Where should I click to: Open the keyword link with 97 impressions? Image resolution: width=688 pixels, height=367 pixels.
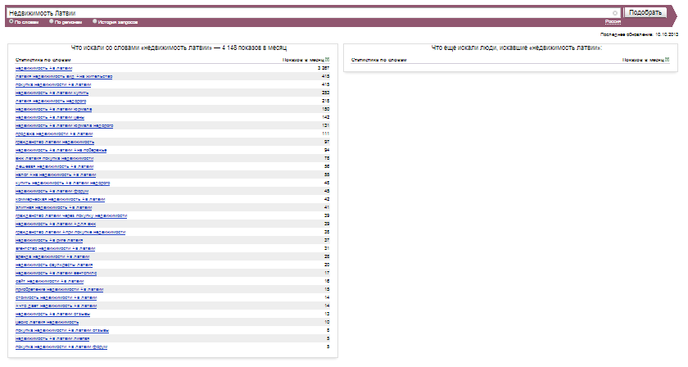pos(55,142)
